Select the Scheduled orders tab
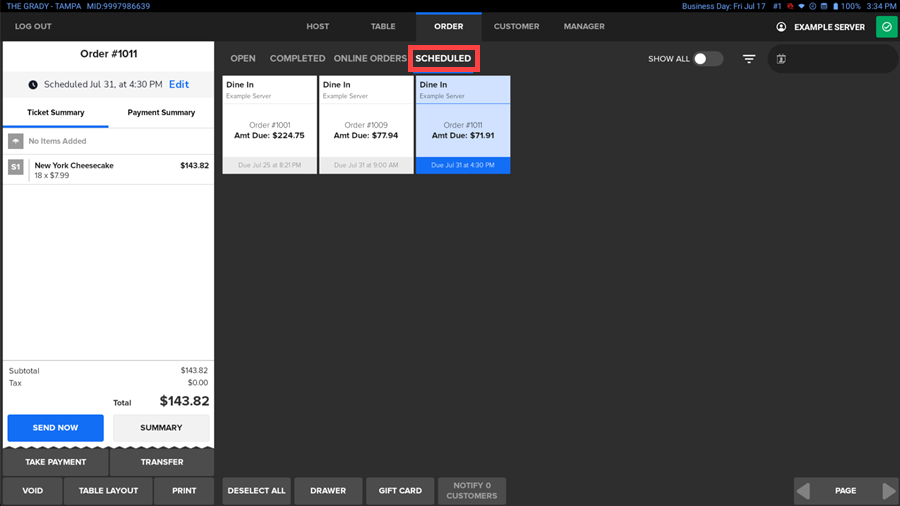 (x=443, y=59)
